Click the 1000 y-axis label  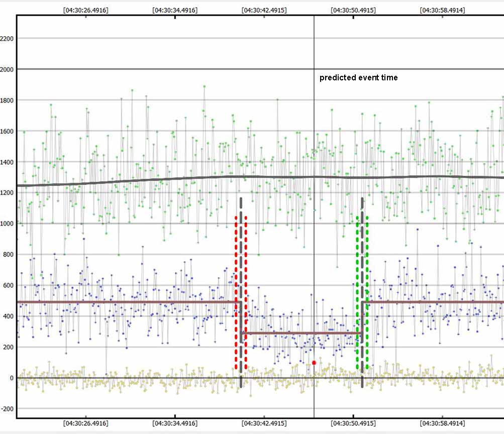point(7,224)
